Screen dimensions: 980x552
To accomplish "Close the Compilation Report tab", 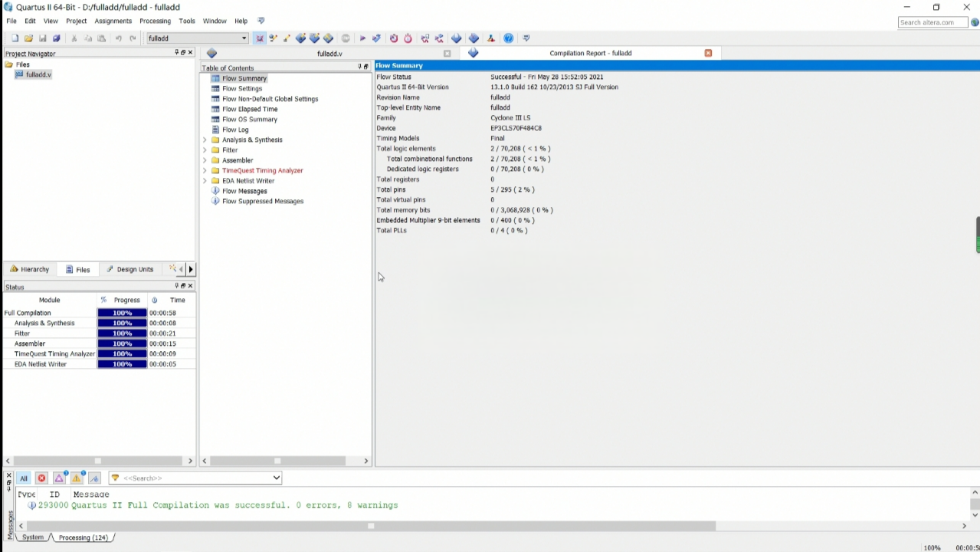I will pyautogui.click(x=708, y=53).
